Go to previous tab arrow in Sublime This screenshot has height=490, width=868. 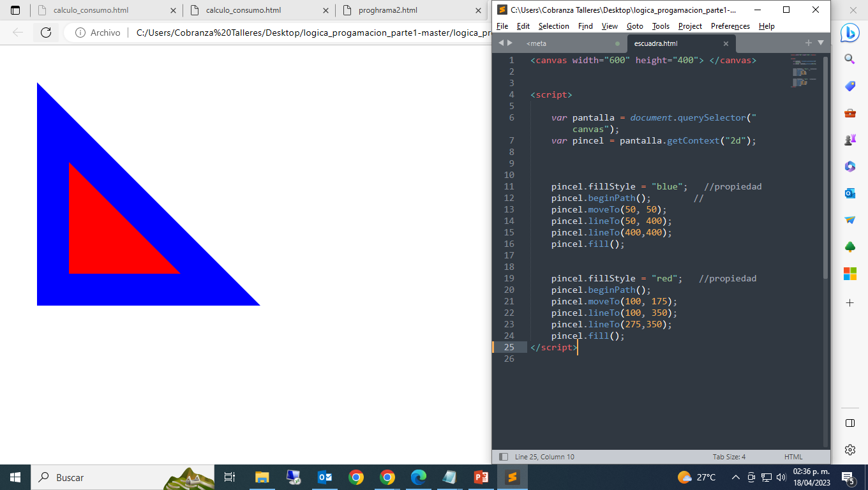tap(501, 43)
